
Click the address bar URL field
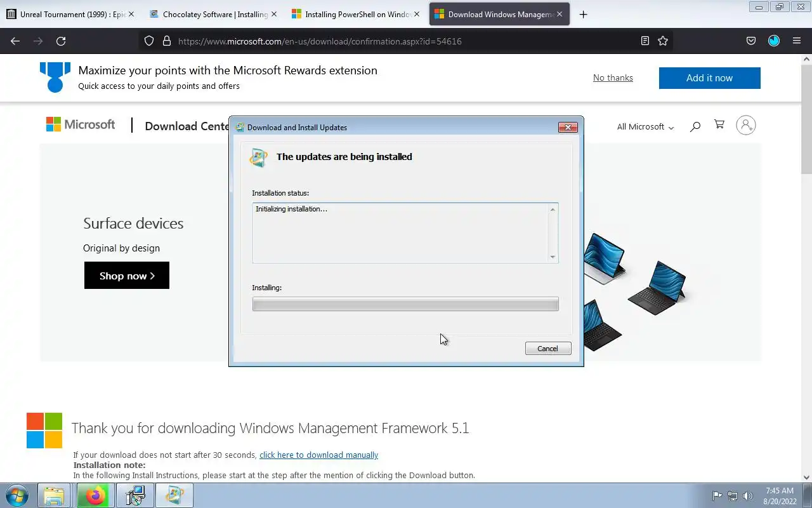pyautogui.click(x=406, y=41)
